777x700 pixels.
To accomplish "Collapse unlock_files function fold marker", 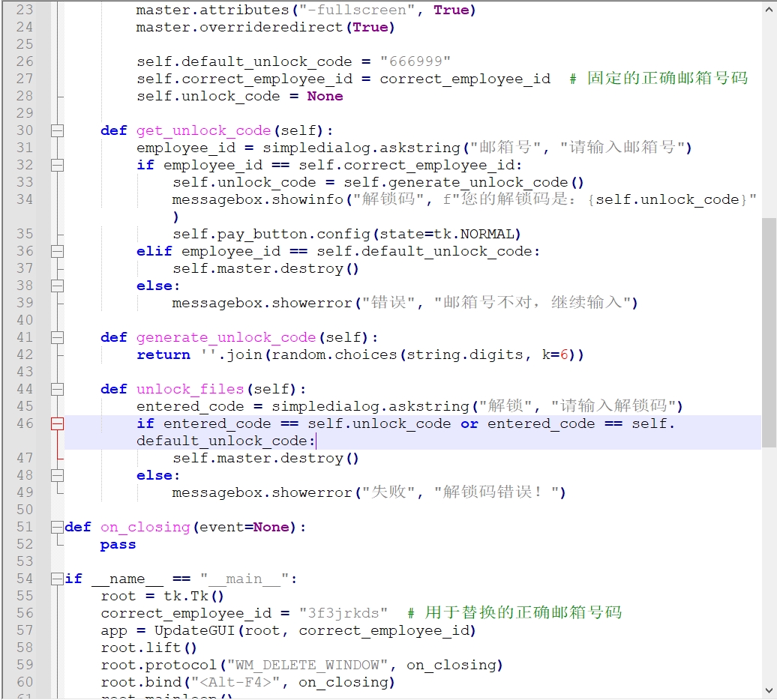I will (x=58, y=390).
